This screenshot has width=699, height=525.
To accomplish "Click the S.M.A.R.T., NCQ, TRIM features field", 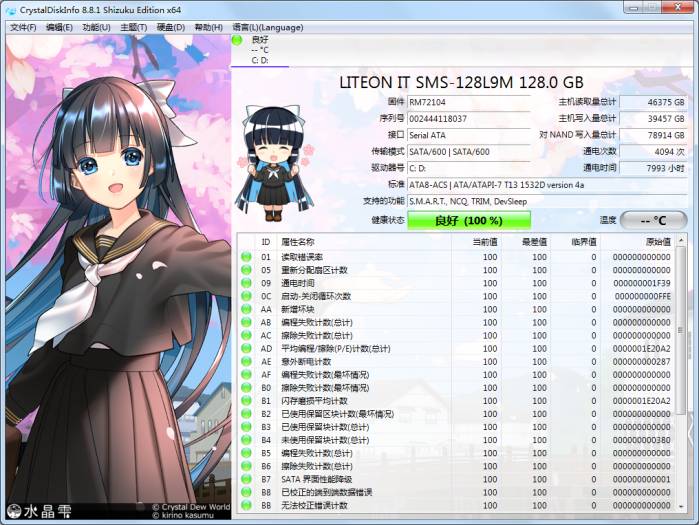I will coord(547,201).
